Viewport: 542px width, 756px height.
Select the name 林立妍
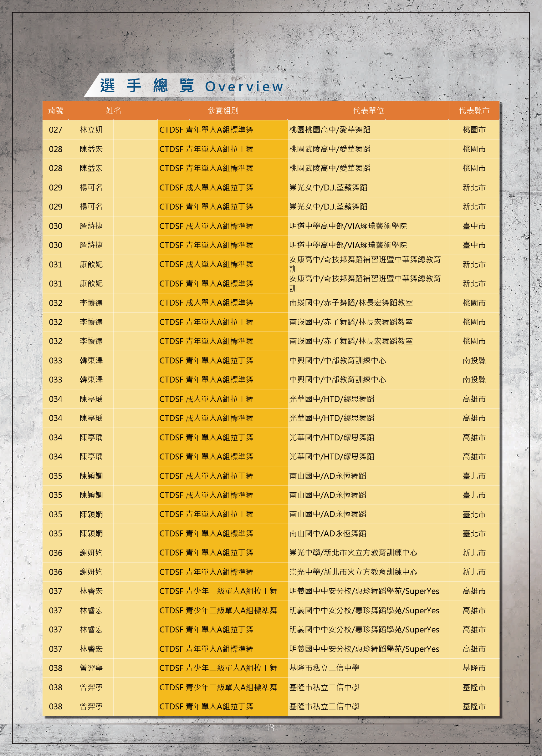(x=91, y=130)
